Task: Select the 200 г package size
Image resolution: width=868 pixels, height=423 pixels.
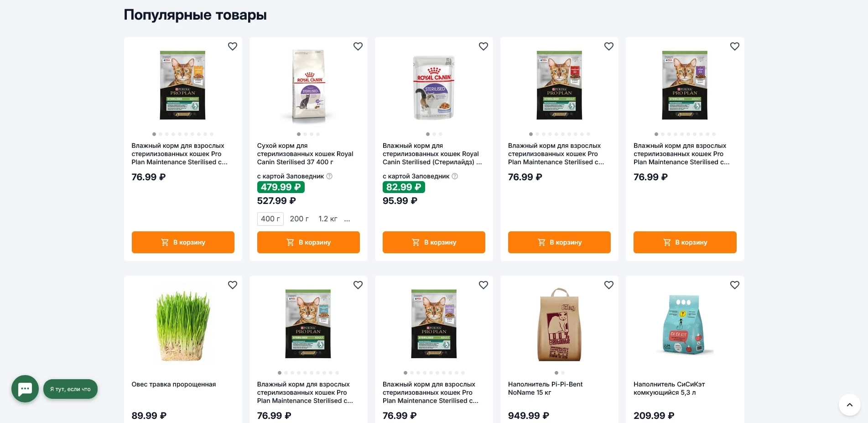Action: tap(299, 219)
